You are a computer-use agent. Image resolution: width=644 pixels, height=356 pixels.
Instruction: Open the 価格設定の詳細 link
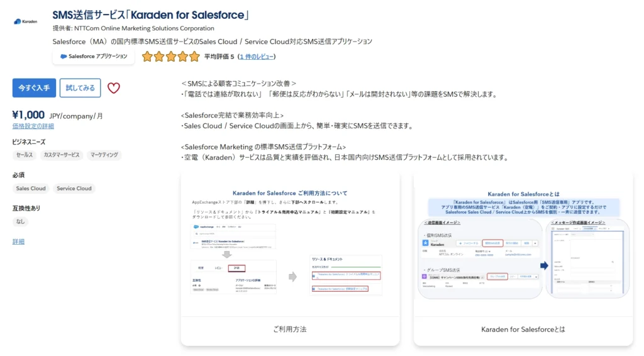(33, 126)
